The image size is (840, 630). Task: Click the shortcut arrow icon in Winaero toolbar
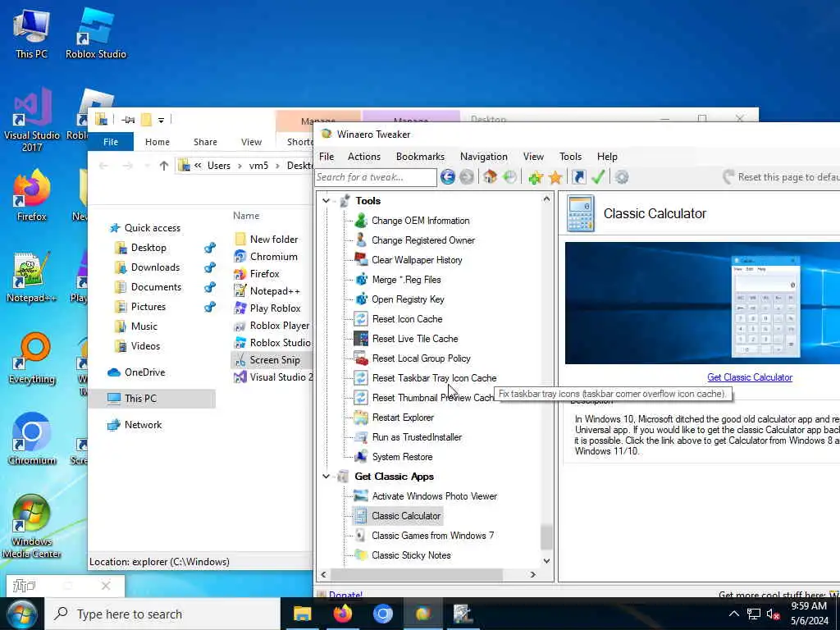(x=578, y=177)
